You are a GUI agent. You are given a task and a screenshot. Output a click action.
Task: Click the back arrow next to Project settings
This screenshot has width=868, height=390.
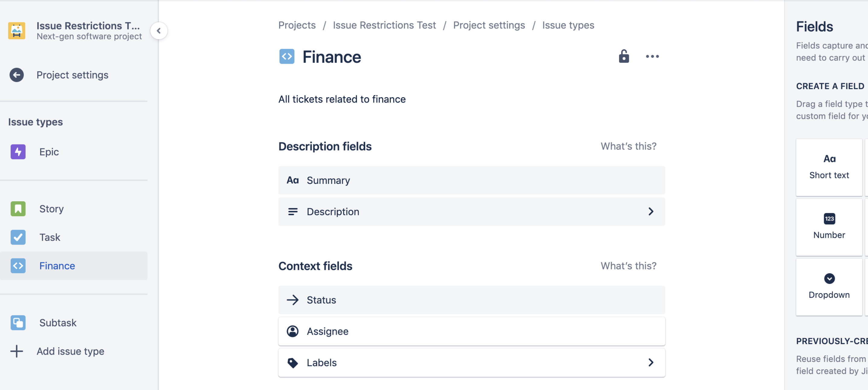(x=17, y=75)
